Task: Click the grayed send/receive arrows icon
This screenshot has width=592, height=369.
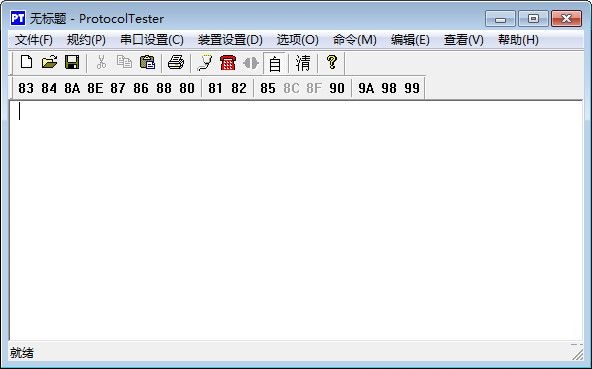Action: [x=251, y=63]
